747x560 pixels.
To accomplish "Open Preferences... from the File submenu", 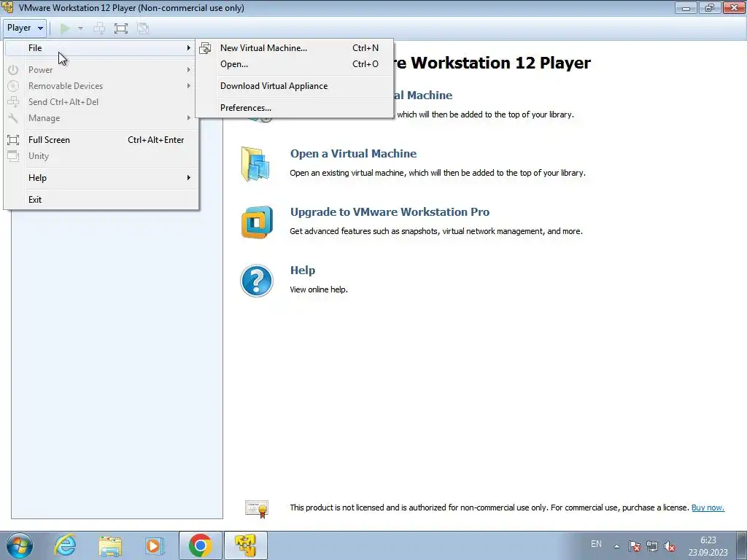I will click(295, 108).
